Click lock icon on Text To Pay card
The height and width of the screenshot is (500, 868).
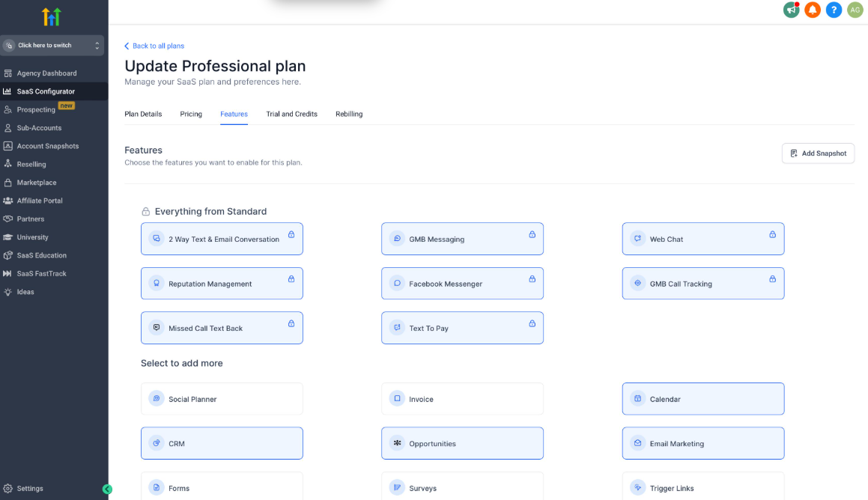tap(532, 323)
